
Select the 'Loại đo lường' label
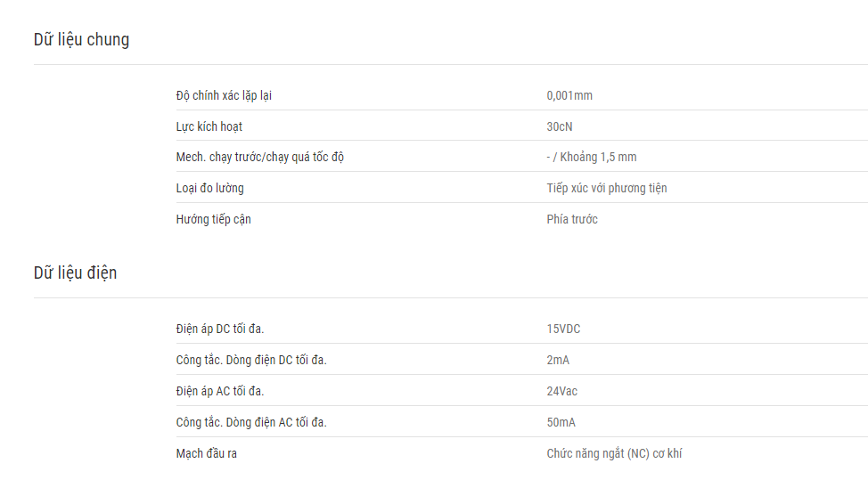(209, 188)
